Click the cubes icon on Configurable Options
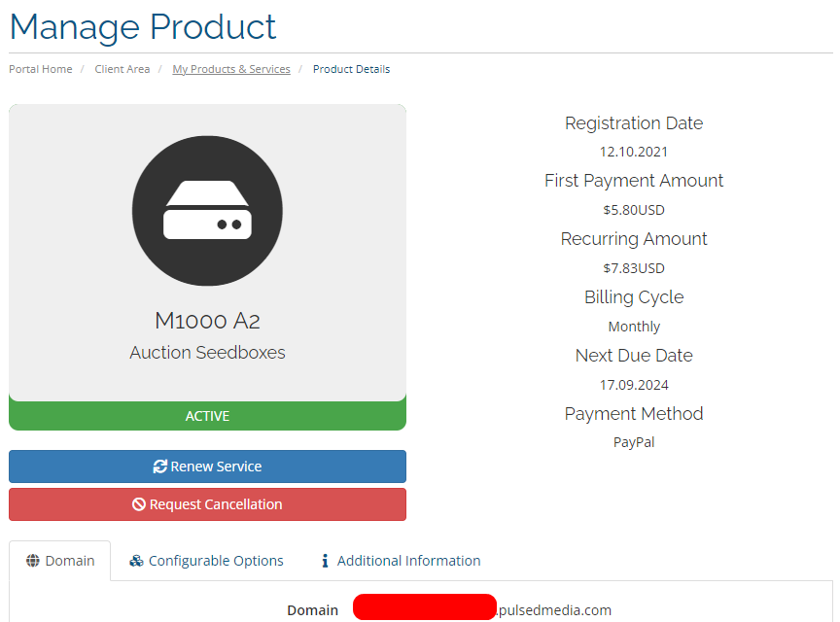 tap(136, 561)
